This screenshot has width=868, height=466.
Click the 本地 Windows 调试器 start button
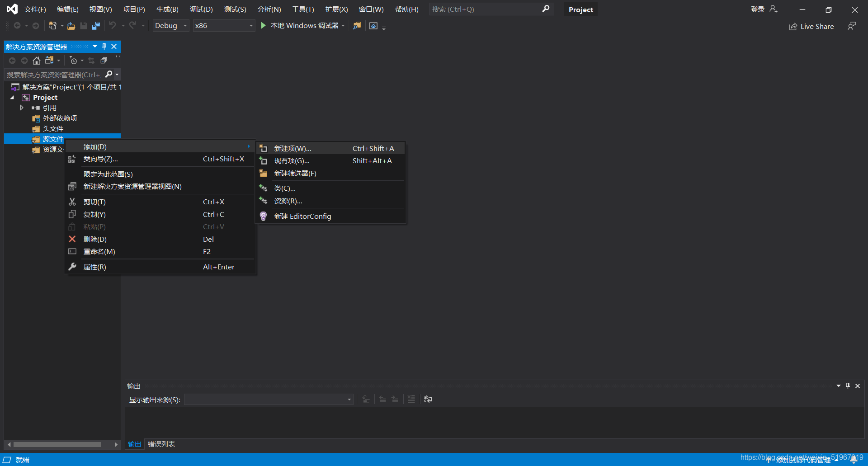tap(304, 26)
